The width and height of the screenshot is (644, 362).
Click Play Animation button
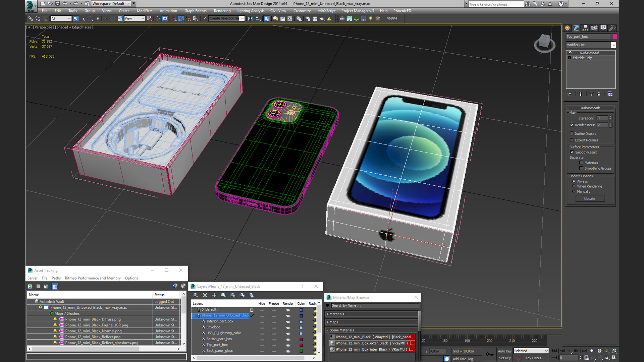(x=569, y=351)
